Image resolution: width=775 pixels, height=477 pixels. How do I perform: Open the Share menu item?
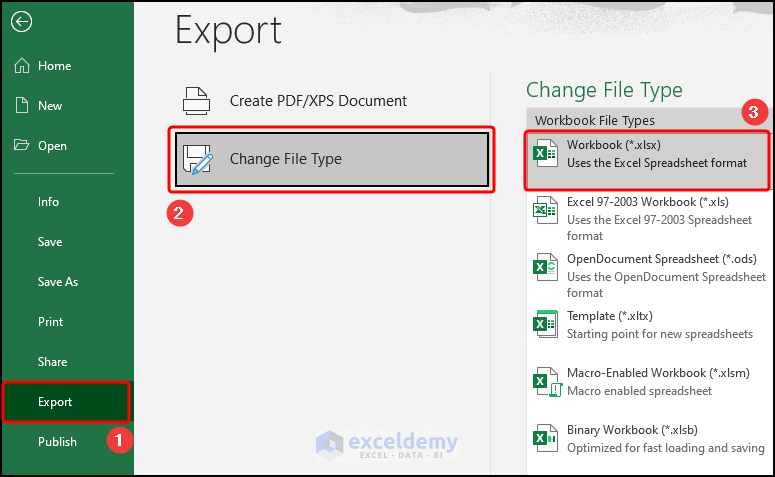(x=52, y=362)
